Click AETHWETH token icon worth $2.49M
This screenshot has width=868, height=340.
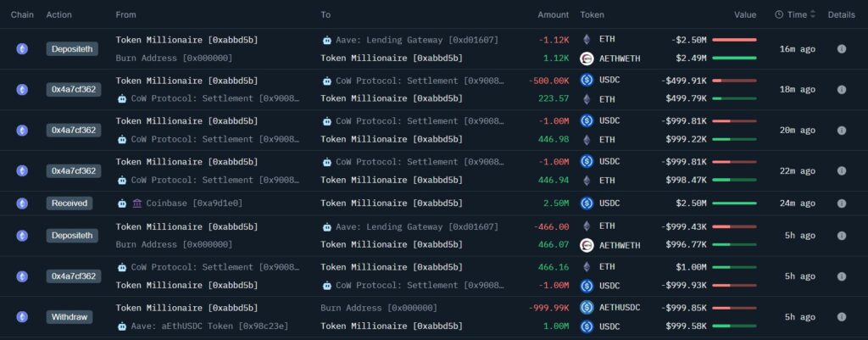point(587,59)
